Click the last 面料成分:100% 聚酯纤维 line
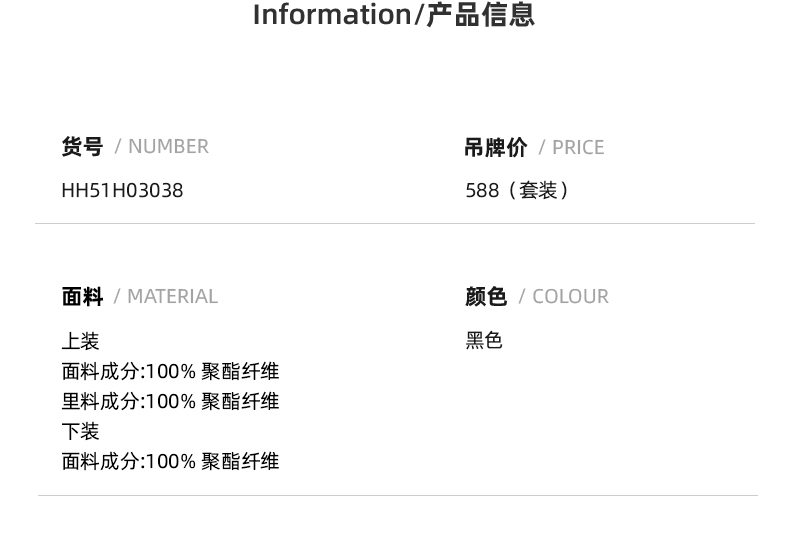Image resolution: width=790 pixels, height=554 pixels. coord(170,461)
